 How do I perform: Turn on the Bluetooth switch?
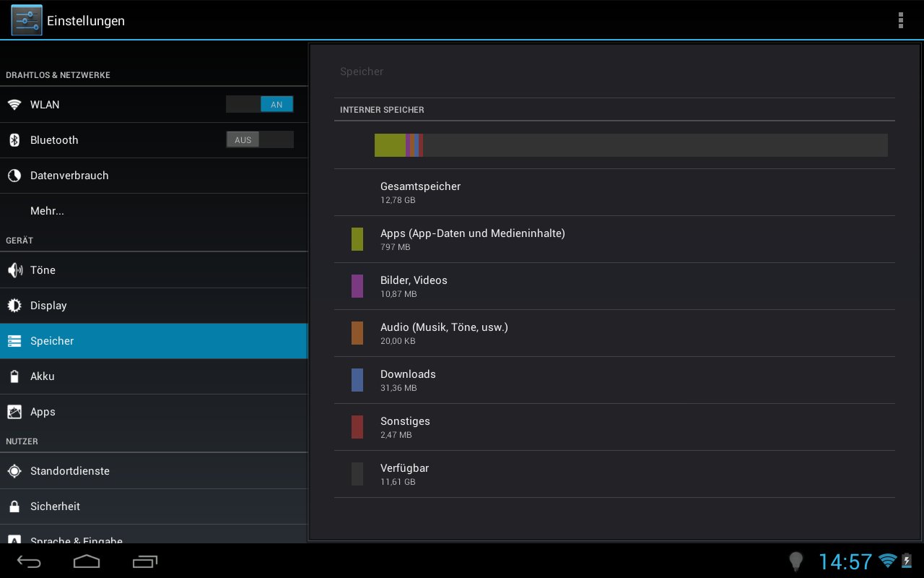click(260, 139)
